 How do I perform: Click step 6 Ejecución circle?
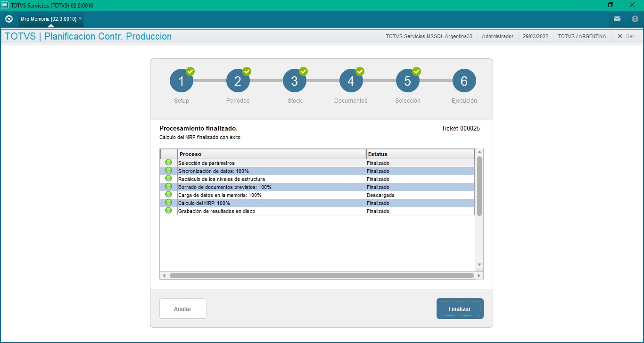click(x=464, y=81)
